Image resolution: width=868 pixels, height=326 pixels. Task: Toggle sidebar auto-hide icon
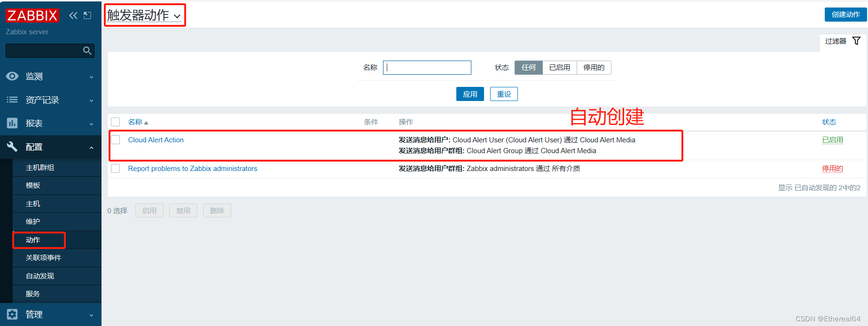tap(87, 16)
